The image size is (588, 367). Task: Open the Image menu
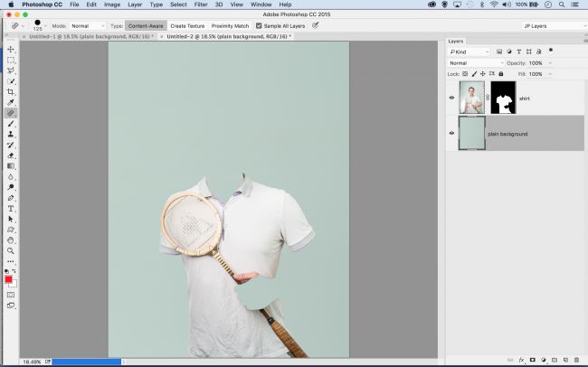coord(112,5)
